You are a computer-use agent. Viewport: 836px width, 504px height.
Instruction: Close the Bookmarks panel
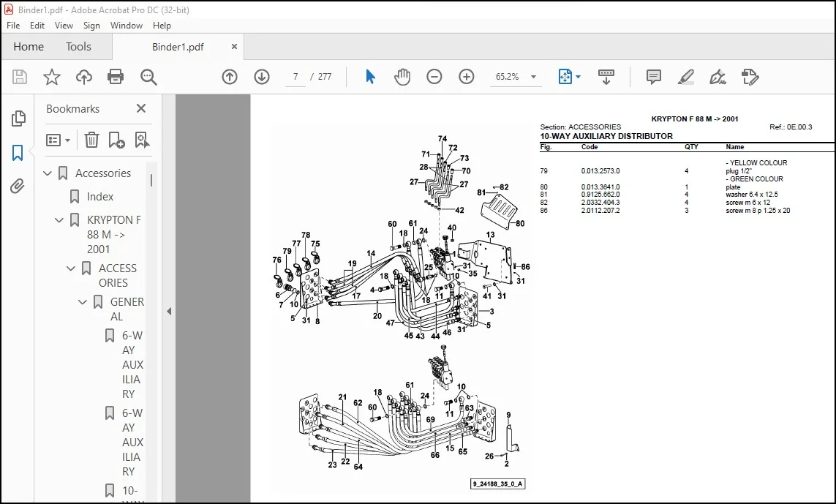coord(140,108)
